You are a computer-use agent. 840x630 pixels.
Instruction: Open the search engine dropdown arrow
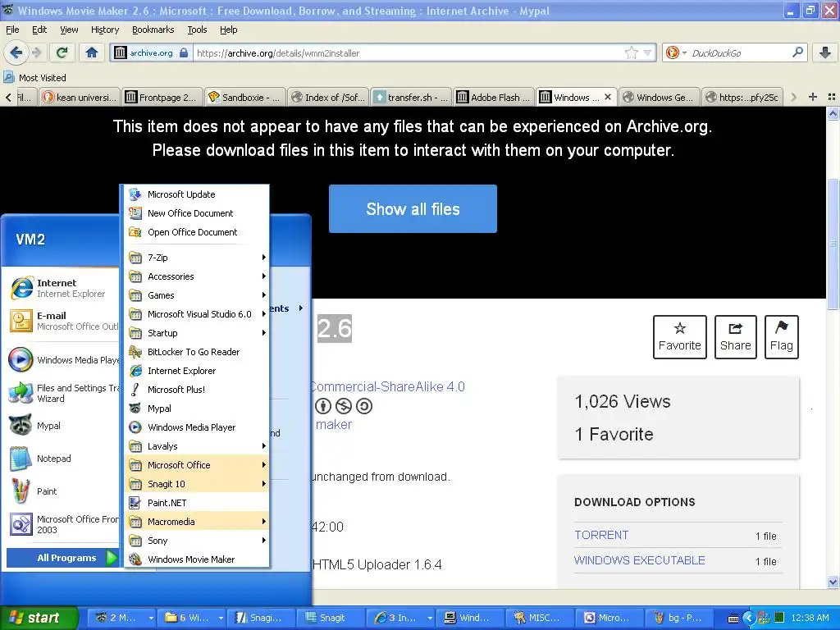click(685, 53)
